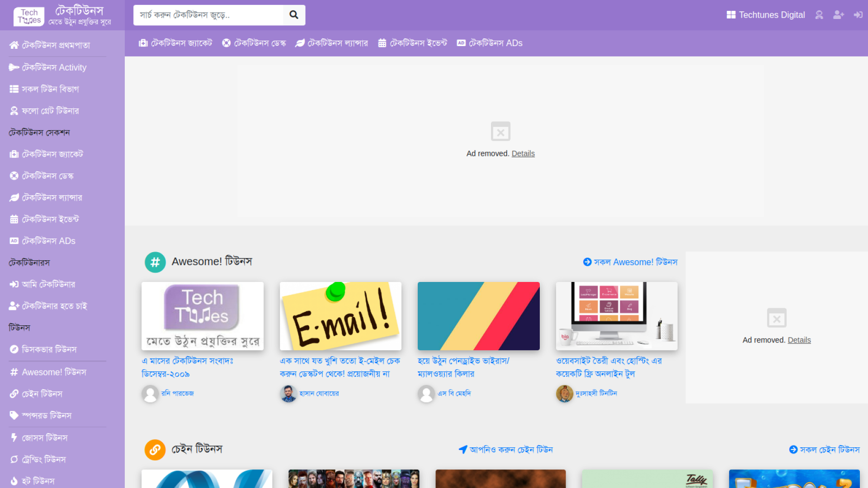Viewport: 868px width, 488px height.
Task: Open the E-mail sticky note thumbnail
Action: click(x=340, y=316)
